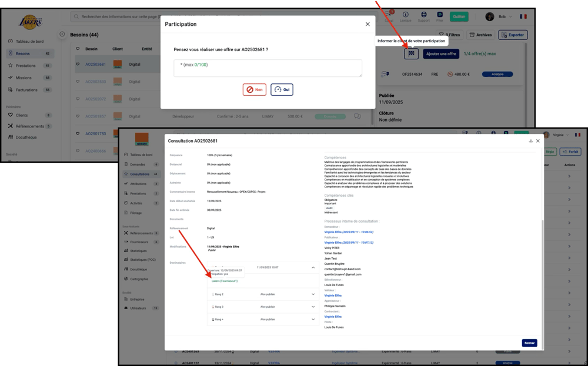Click the Lakers logo
The width and height of the screenshot is (588, 366).
(31, 22)
